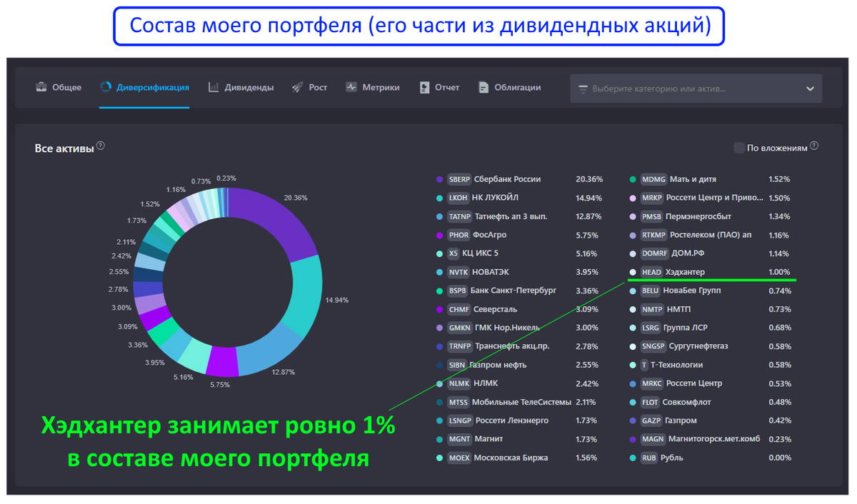Click the GMKN ticker badge

pos(459,328)
